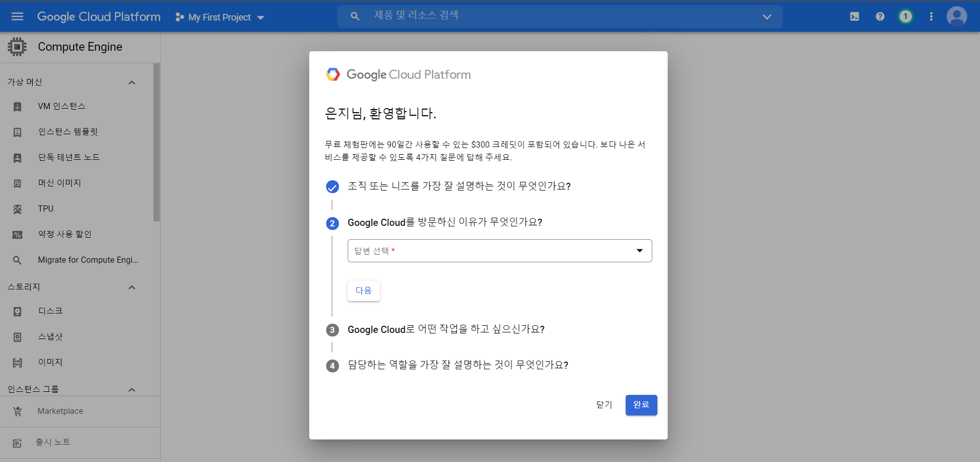Click the TPU icon in sidebar
Viewport: 980px width, 462px height.
(x=17, y=209)
